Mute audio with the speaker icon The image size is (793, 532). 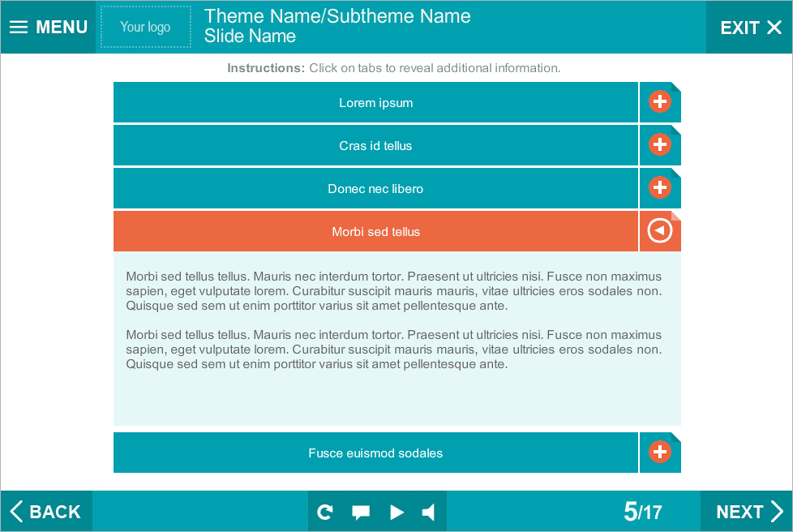tap(429, 512)
